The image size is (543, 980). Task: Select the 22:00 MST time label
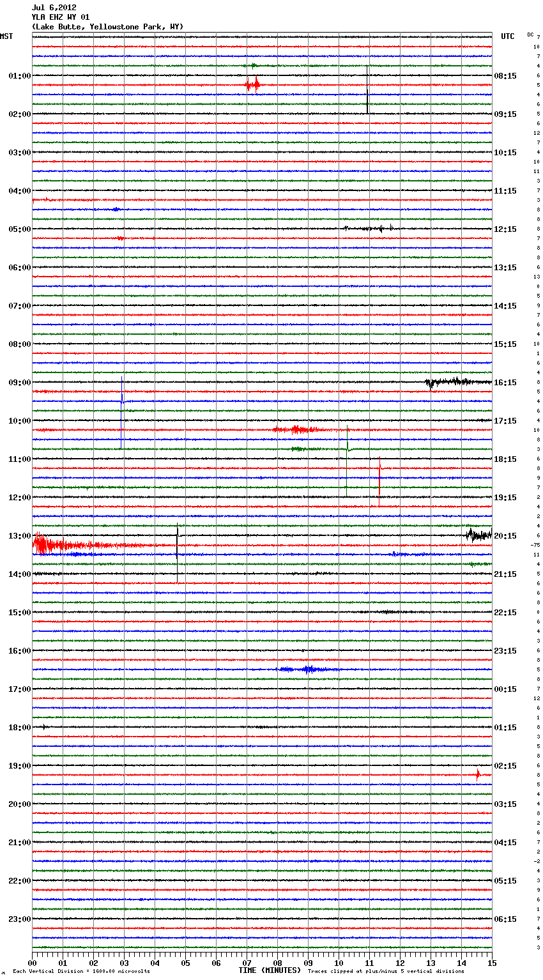click(20, 881)
